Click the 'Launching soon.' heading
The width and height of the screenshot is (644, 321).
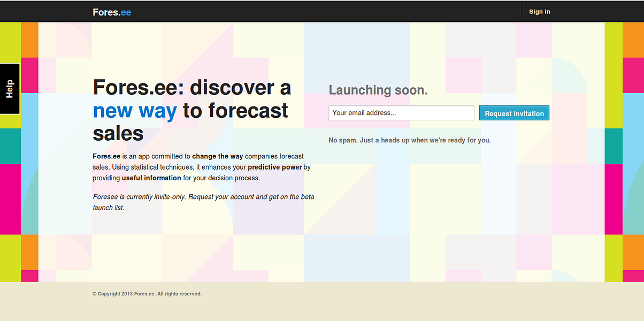tap(378, 90)
